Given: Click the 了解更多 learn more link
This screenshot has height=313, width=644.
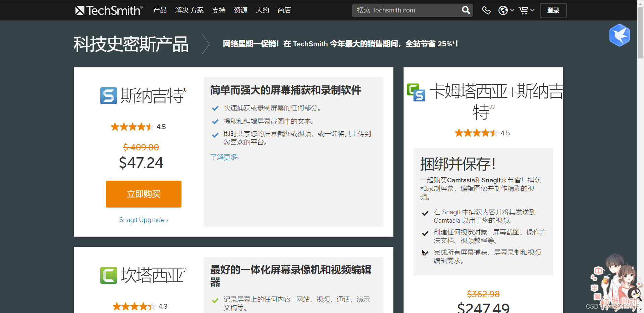Looking at the screenshot, I should tap(224, 157).
